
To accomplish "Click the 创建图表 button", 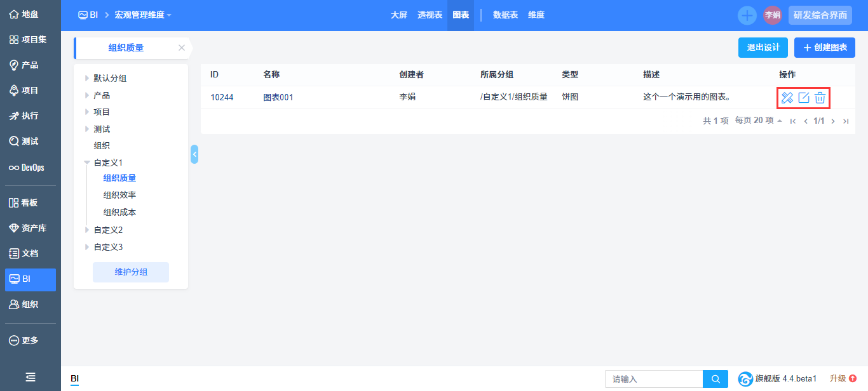I will click(824, 48).
